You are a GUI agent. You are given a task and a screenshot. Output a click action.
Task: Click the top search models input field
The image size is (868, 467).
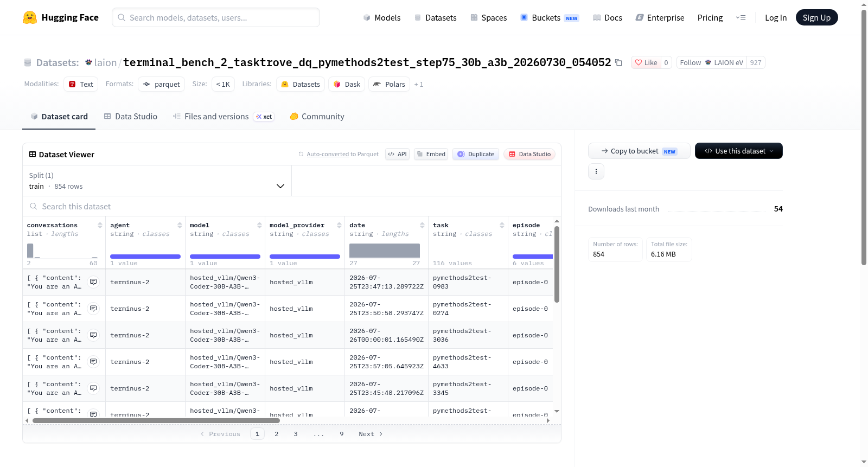pyautogui.click(x=216, y=17)
